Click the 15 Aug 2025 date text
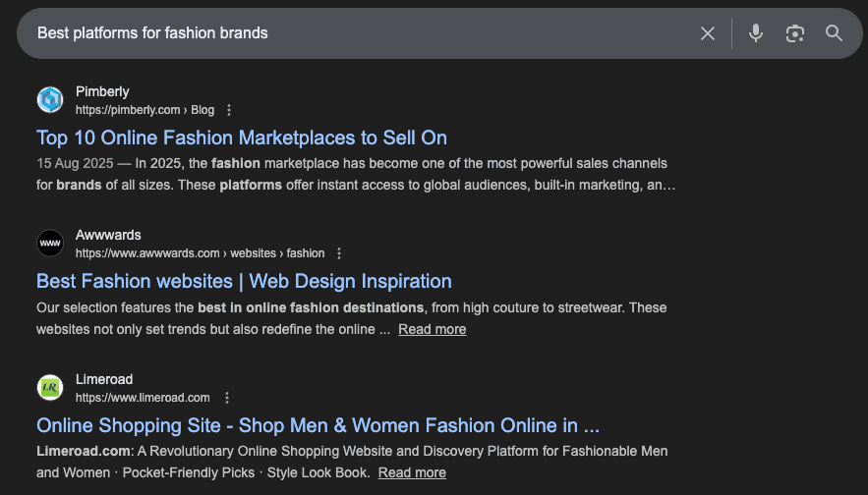The height and width of the screenshot is (495, 868). tap(75, 164)
